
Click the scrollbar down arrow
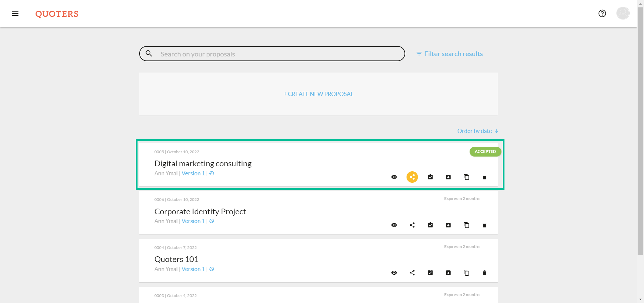(x=640, y=299)
